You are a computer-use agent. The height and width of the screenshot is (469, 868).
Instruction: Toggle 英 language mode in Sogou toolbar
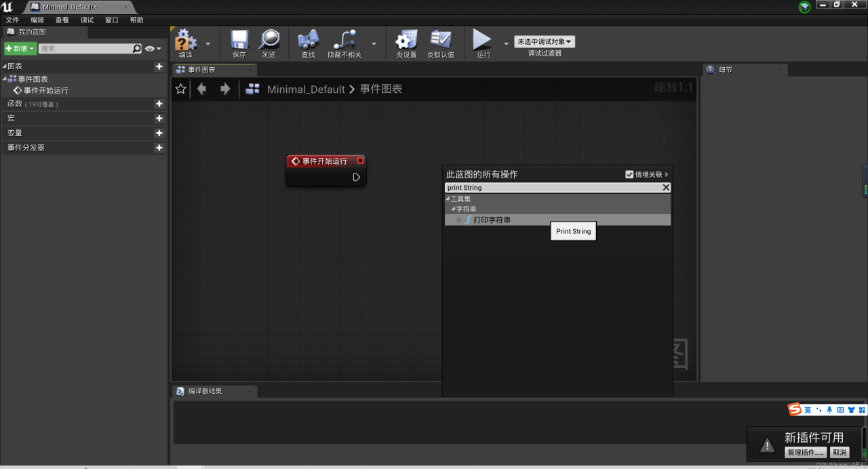tap(808, 410)
